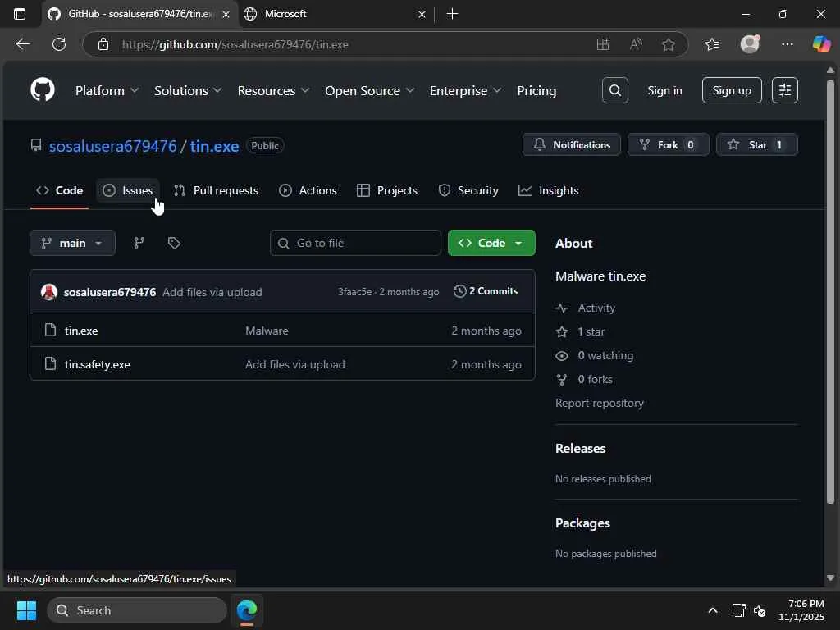Expand the Open Source dropdown

pyautogui.click(x=370, y=90)
